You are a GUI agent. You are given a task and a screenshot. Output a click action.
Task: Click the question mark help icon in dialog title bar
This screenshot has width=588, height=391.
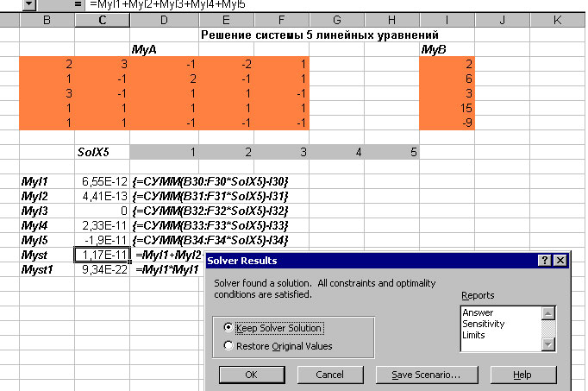coord(544,261)
